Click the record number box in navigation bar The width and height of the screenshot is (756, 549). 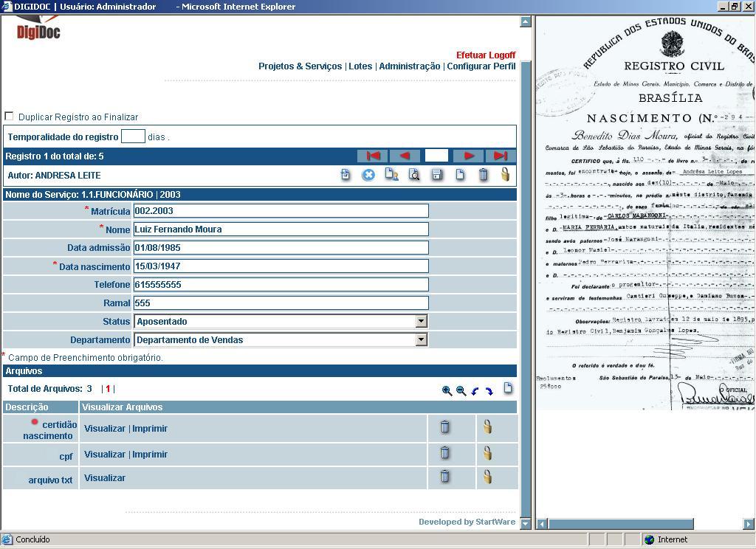(436, 155)
